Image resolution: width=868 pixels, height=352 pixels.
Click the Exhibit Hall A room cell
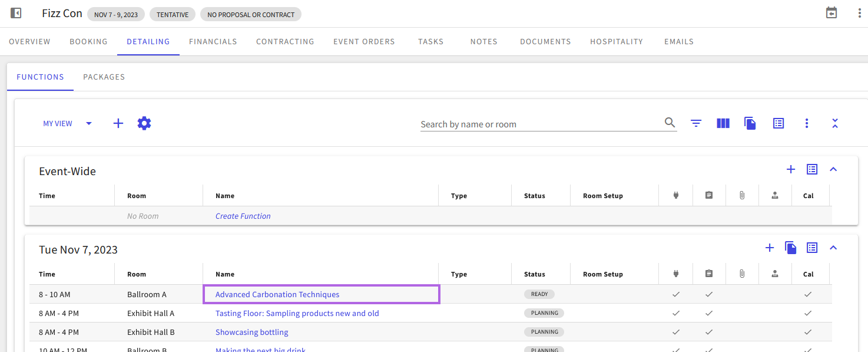[151, 313]
